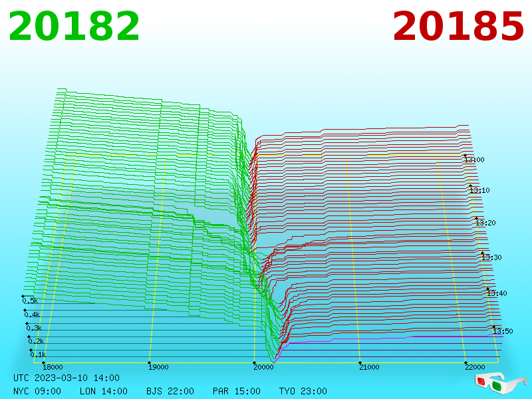This screenshot has width=532, height=399.
Task: Click the UTC 2023-03-10 14:00 timestamp
Action: click(66, 378)
